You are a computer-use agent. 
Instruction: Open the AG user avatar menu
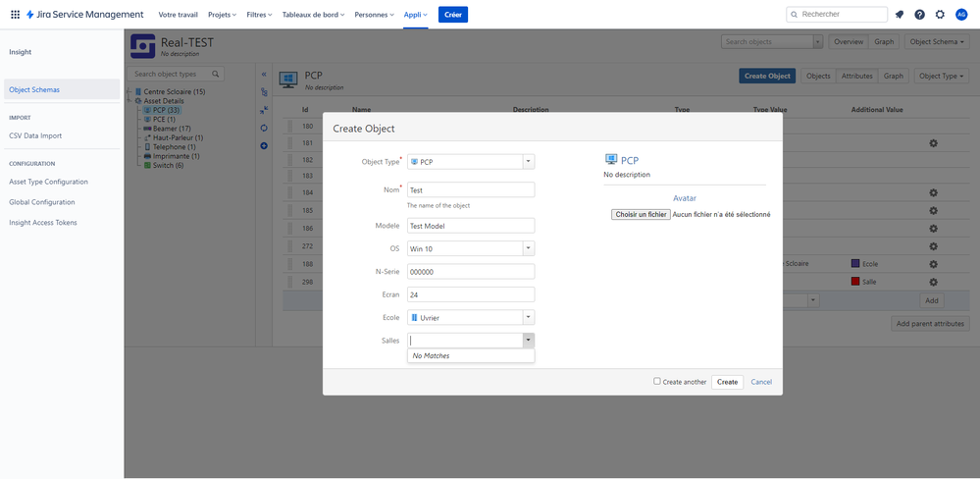click(x=960, y=15)
